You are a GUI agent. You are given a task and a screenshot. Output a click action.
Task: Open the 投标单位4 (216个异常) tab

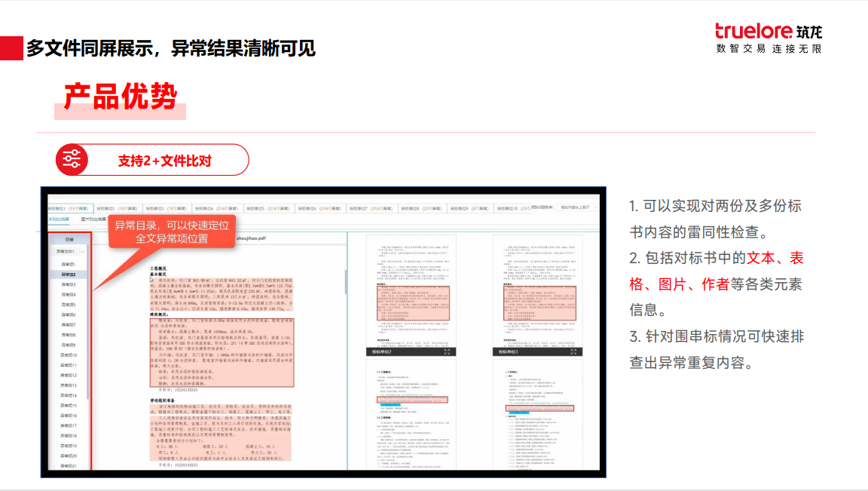[x=216, y=208]
